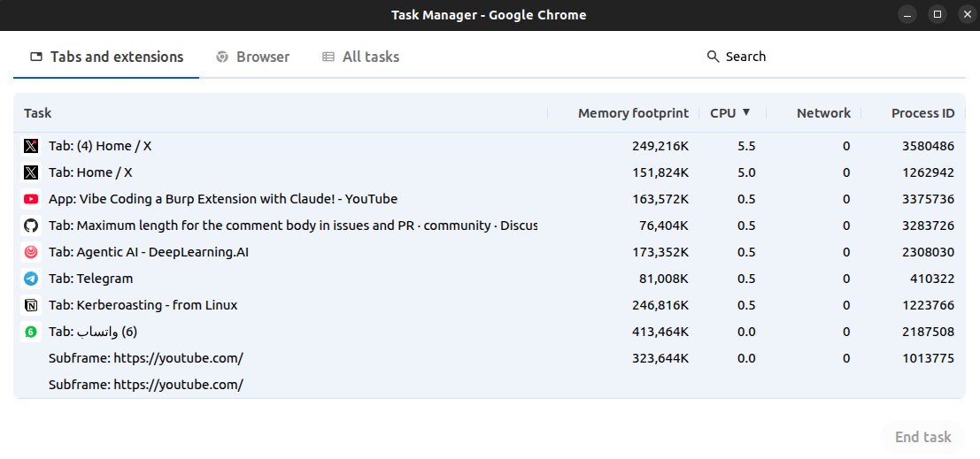Click process ID 3375736
Screen dimensions: 980x459
[928, 199]
